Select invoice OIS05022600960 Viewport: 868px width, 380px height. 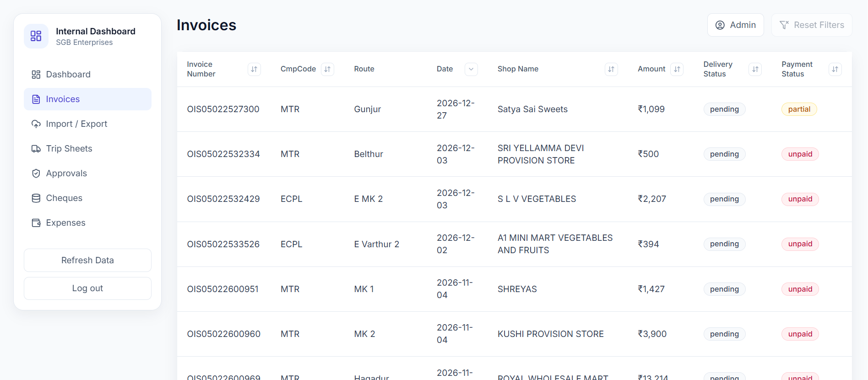pyautogui.click(x=223, y=334)
